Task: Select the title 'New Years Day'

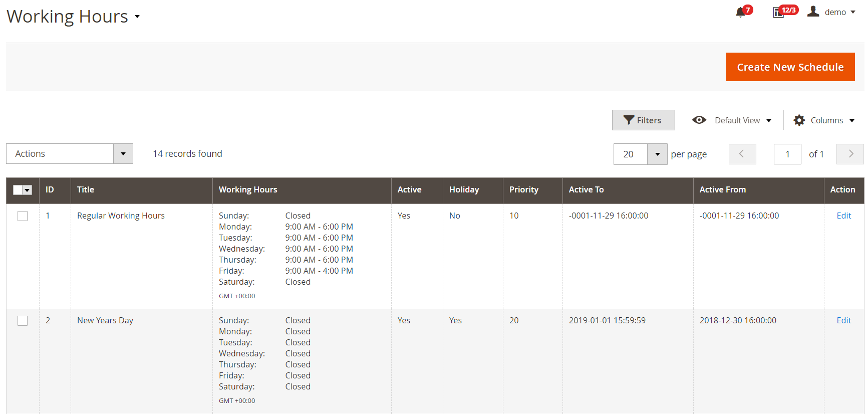Action: pyautogui.click(x=105, y=320)
